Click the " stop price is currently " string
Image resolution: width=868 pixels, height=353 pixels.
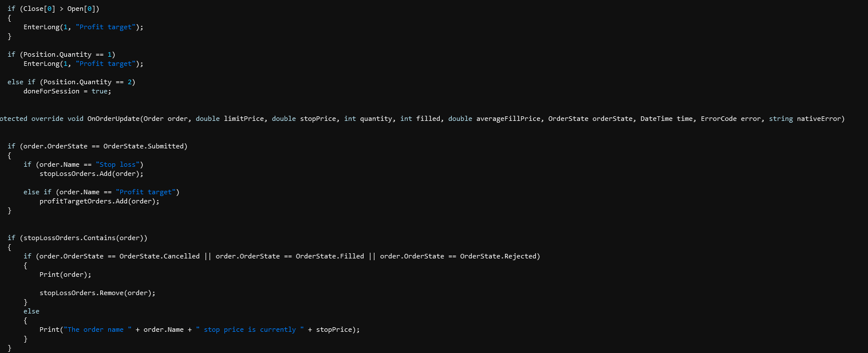pyautogui.click(x=250, y=330)
